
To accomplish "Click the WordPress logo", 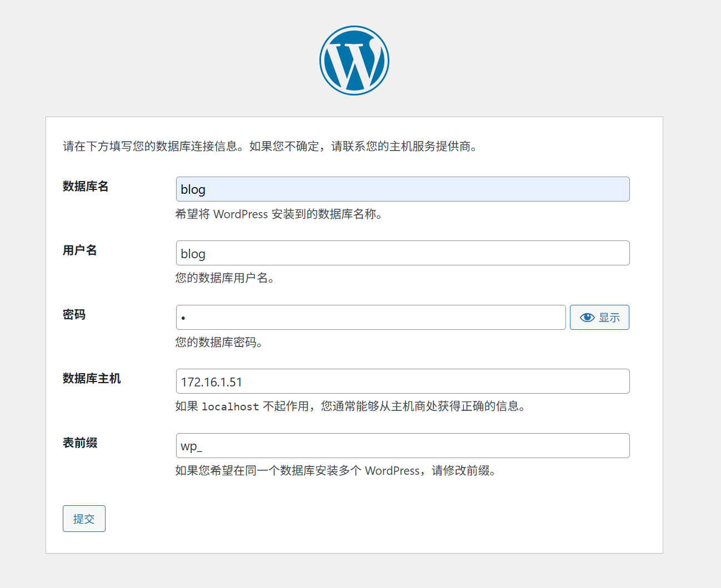I will (x=354, y=61).
